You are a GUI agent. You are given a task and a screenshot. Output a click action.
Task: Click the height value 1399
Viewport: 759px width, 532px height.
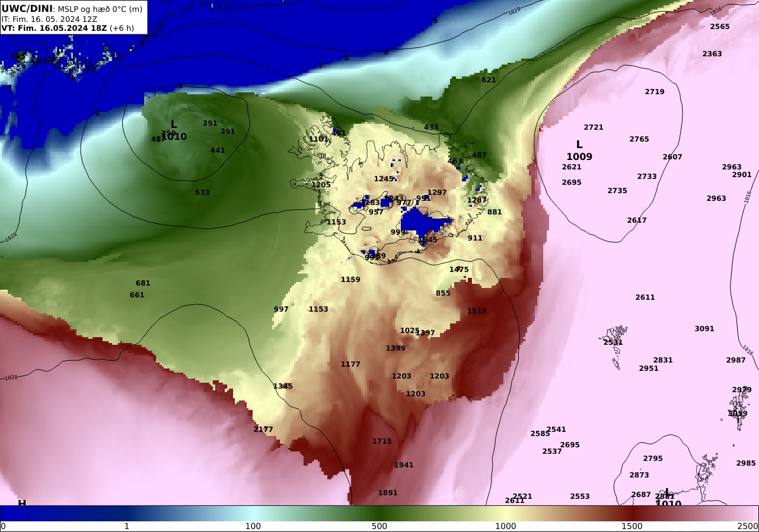click(x=396, y=348)
